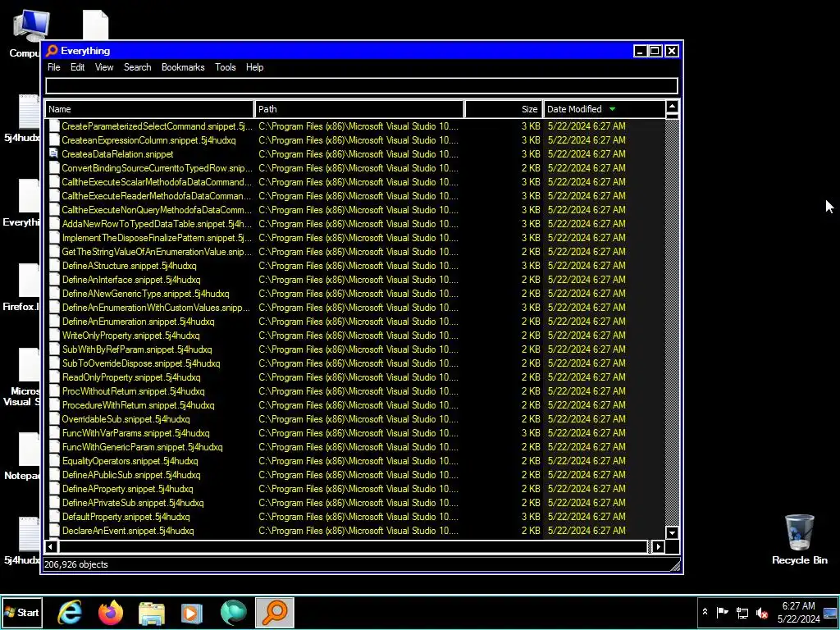The width and height of the screenshot is (840, 630).
Task: Open the Bookmarks menu
Action: [x=183, y=67]
